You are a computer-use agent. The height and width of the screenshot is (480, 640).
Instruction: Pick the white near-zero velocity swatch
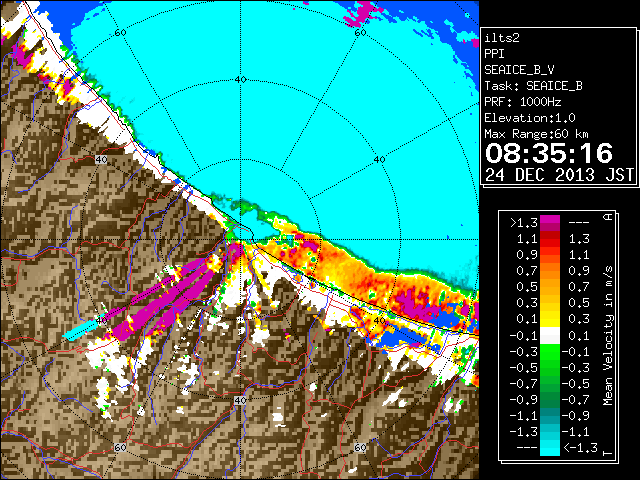pyautogui.click(x=550, y=336)
